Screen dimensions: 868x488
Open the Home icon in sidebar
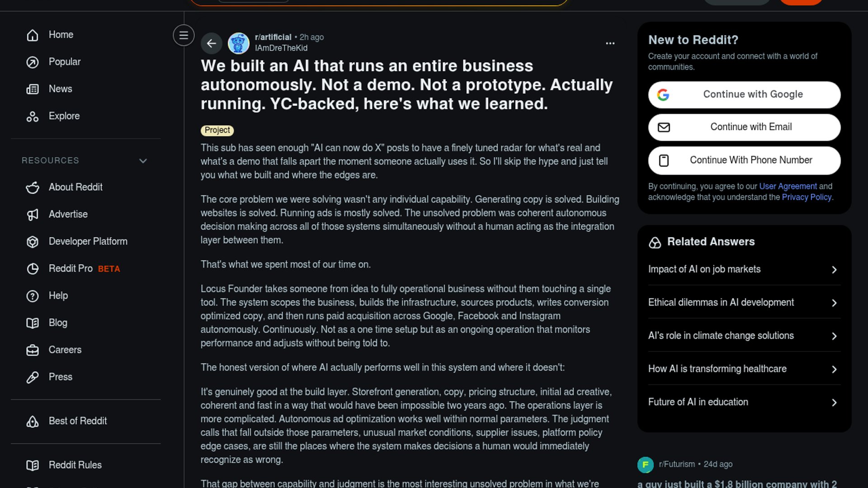[x=33, y=35]
